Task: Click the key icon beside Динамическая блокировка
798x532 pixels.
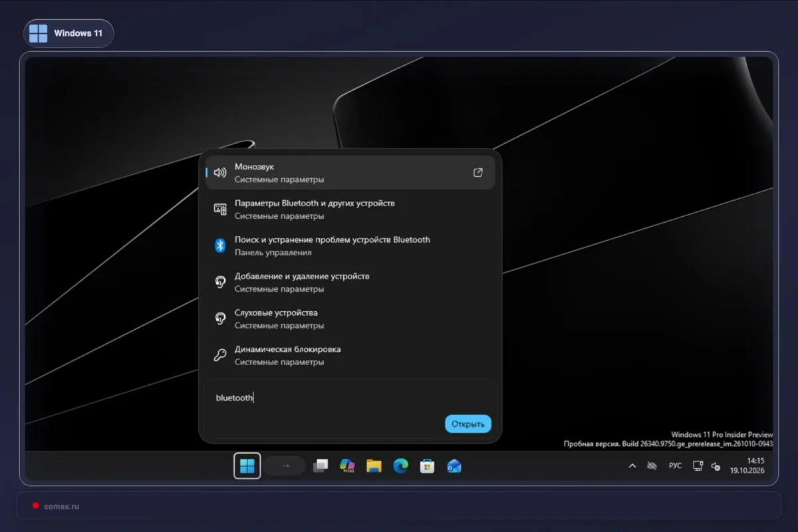Action: coord(220,356)
